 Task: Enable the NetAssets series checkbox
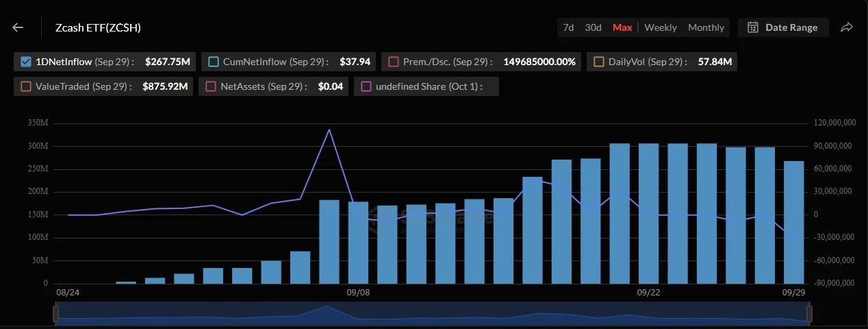211,86
